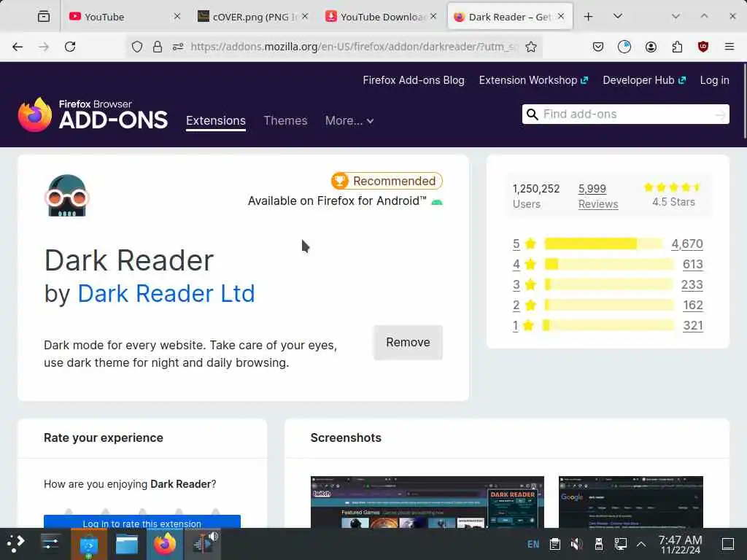Click the Firefox Add-ons logo
Screen dimensions: 747x560
click(93, 114)
